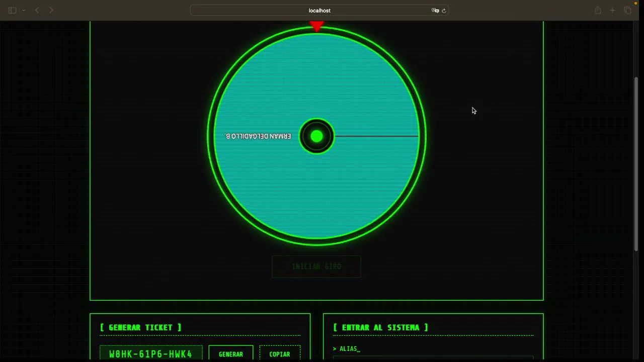The height and width of the screenshot is (362, 644).
Task: Add a new tab with plus icon
Action: (x=612, y=10)
